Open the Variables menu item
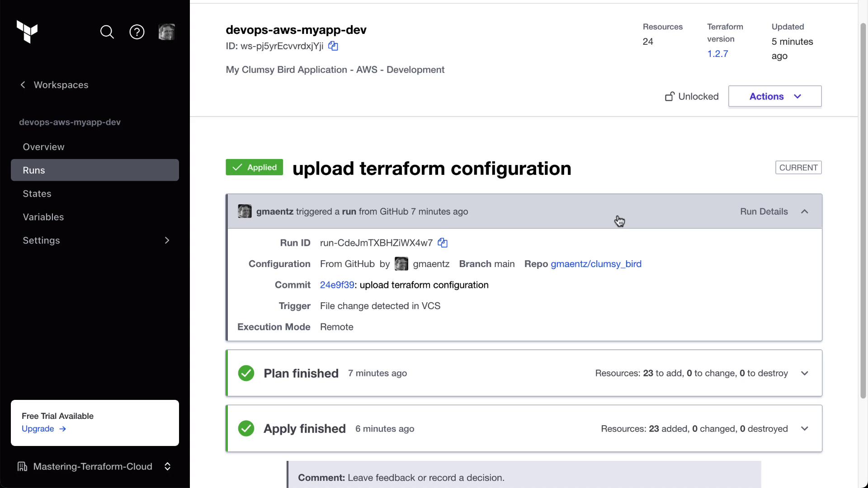The image size is (868, 488). (x=43, y=217)
